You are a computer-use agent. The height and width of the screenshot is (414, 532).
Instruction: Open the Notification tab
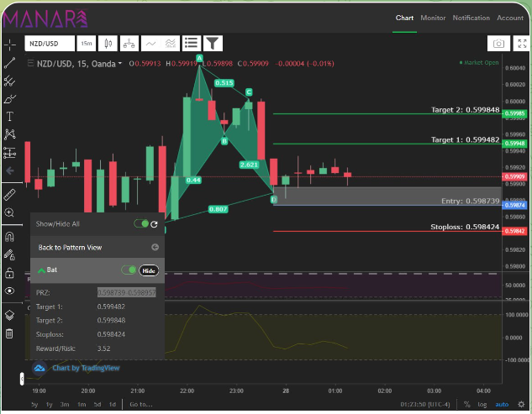(471, 18)
